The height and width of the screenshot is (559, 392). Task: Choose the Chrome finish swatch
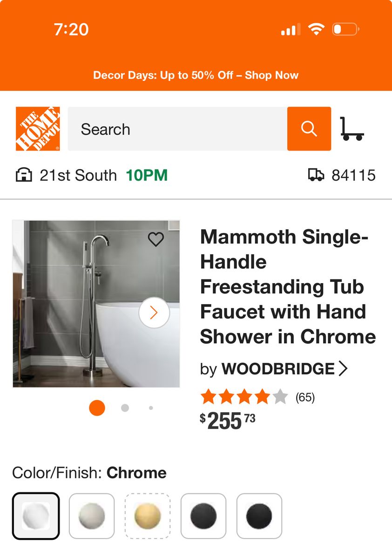click(36, 516)
